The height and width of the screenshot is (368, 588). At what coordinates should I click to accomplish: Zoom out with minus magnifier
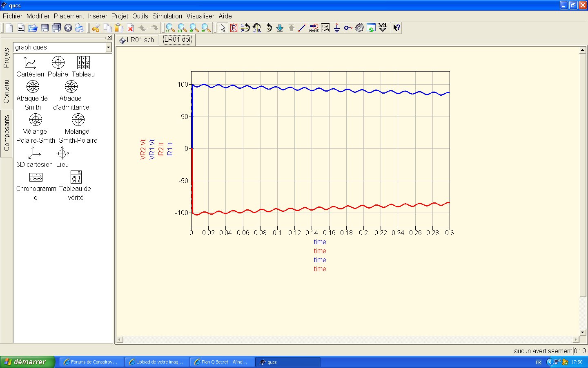(206, 28)
